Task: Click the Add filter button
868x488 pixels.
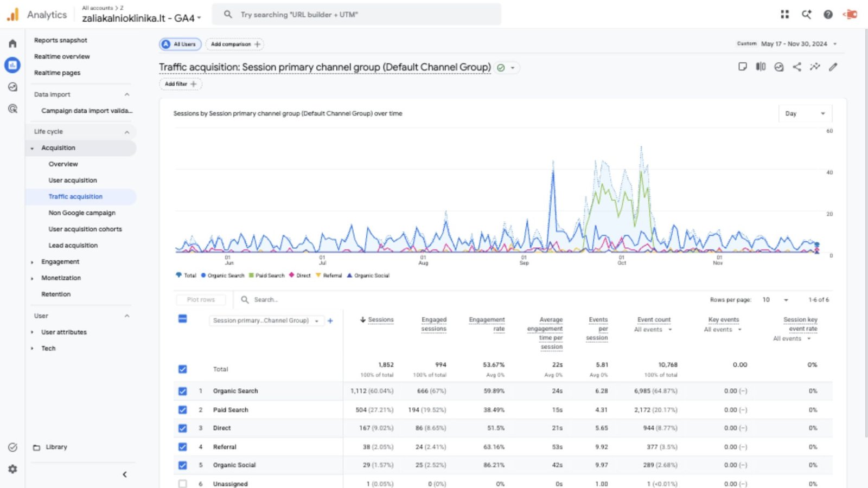Action: click(181, 84)
